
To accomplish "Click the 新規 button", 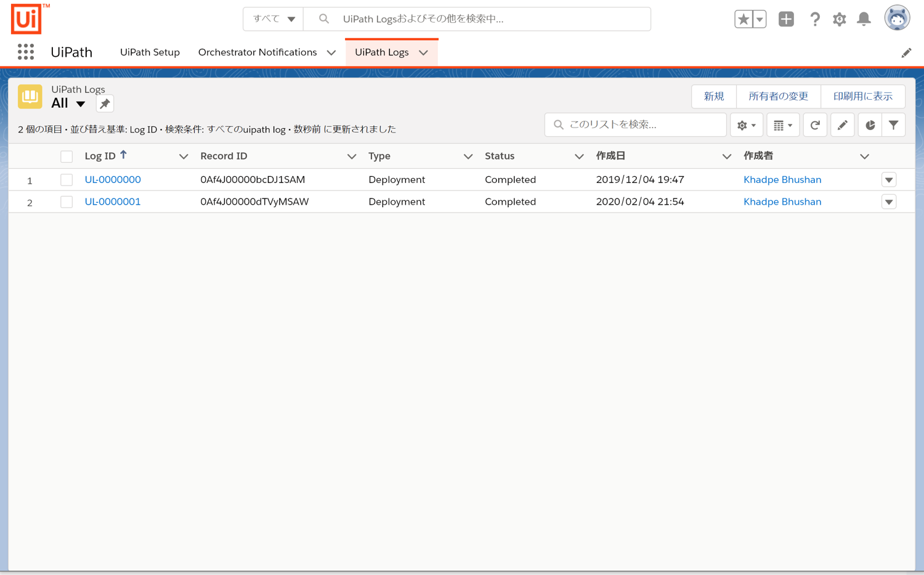I will [714, 96].
